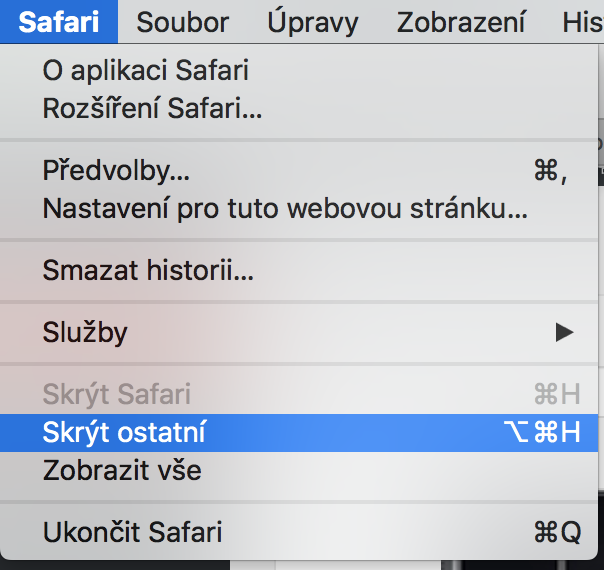This screenshot has height=570, width=604.
Task: Choose Rozšíření Safari… entry
Action: [x=152, y=108]
